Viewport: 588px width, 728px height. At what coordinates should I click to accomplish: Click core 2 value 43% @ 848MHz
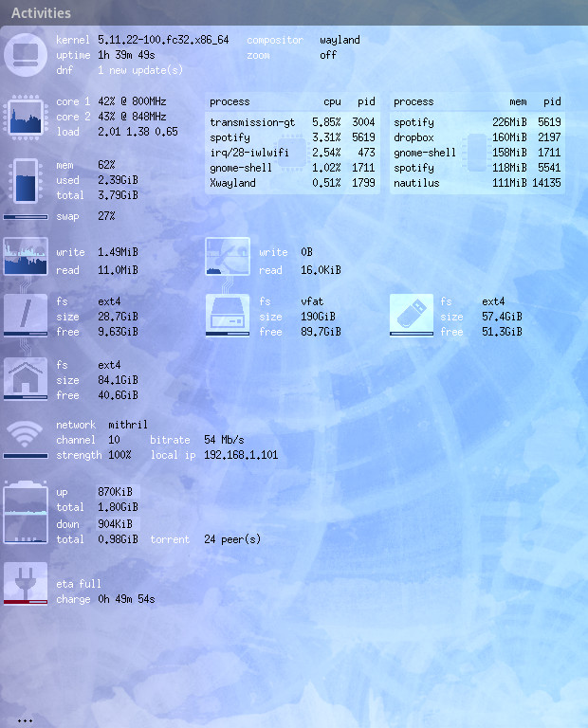132,117
